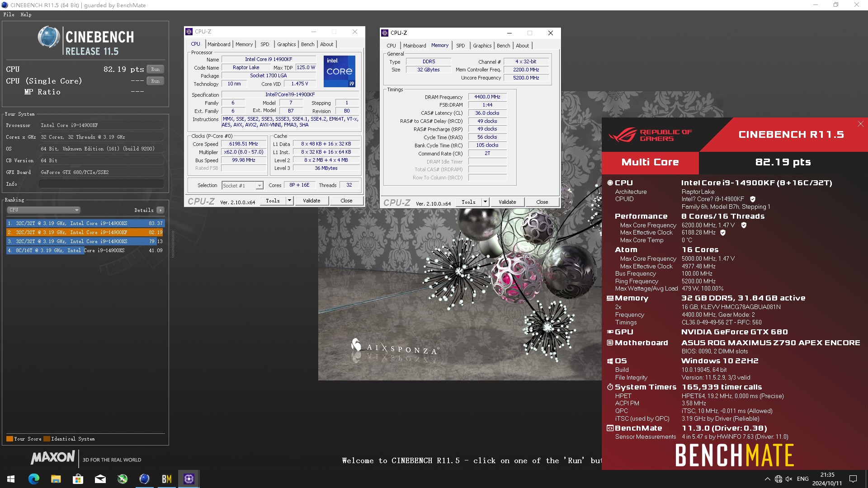868x488 pixels.
Task: Click CPUID verified shield icon
Action: (753, 199)
